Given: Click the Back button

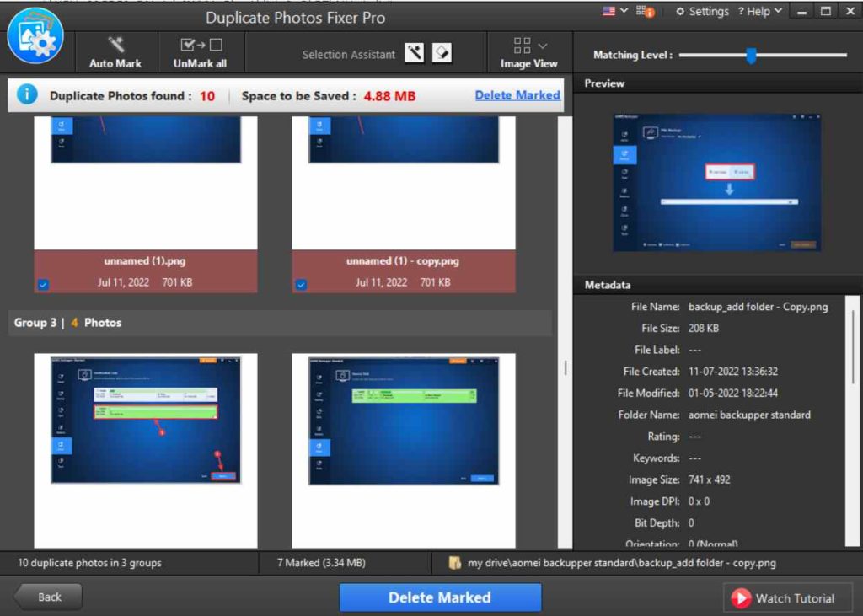Looking at the screenshot, I should (x=48, y=597).
